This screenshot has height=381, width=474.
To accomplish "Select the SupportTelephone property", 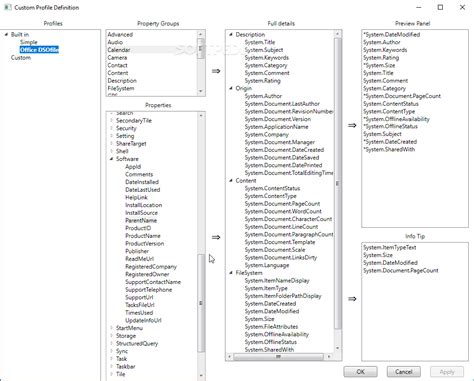I will pyautogui.click(x=149, y=290).
